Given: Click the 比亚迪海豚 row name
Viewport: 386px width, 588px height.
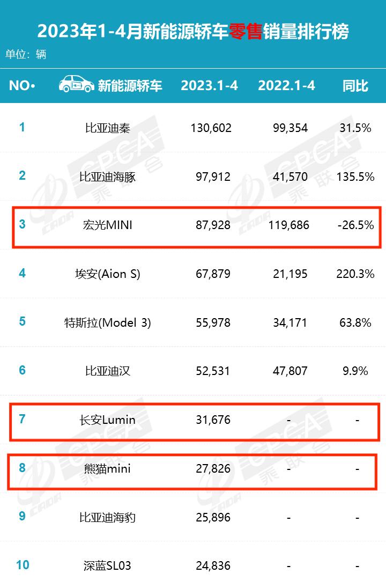Looking at the screenshot, I should click(108, 177).
